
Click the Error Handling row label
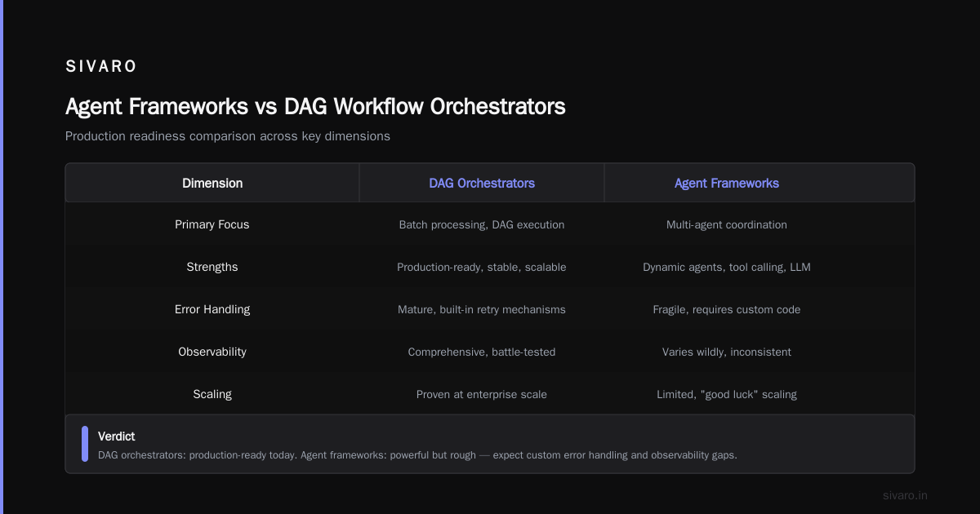pyautogui.click(x=212, y=309)
